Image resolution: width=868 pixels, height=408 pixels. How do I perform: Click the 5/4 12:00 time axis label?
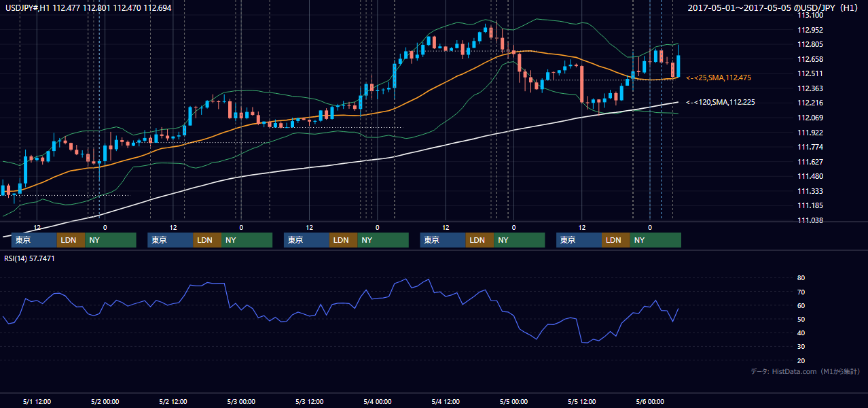click(x=446, y=401)
